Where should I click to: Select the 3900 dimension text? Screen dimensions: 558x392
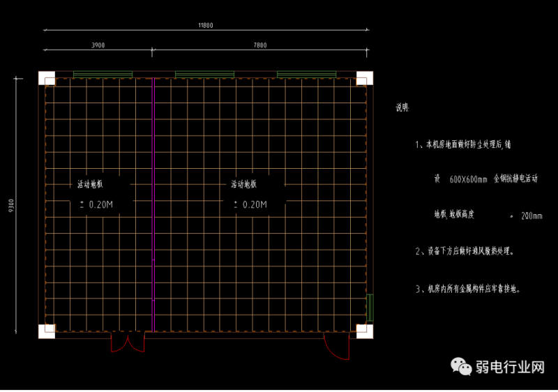coord(98,45)
